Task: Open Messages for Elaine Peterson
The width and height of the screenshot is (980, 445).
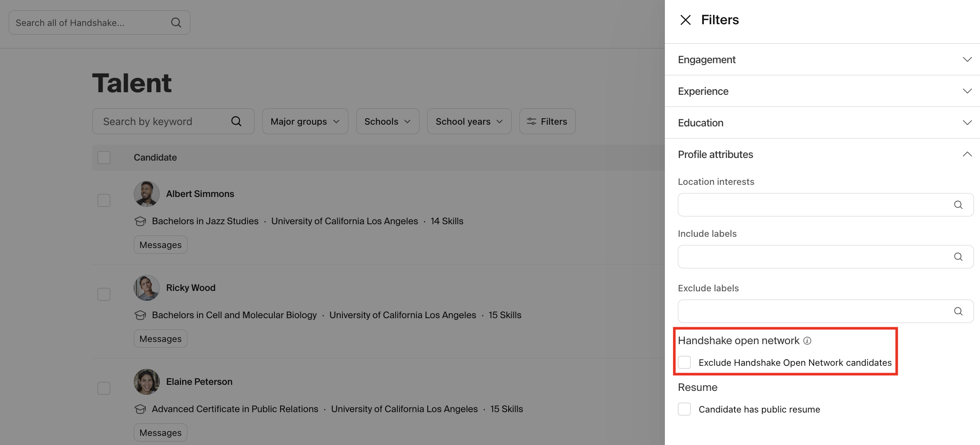Action: 160,432
